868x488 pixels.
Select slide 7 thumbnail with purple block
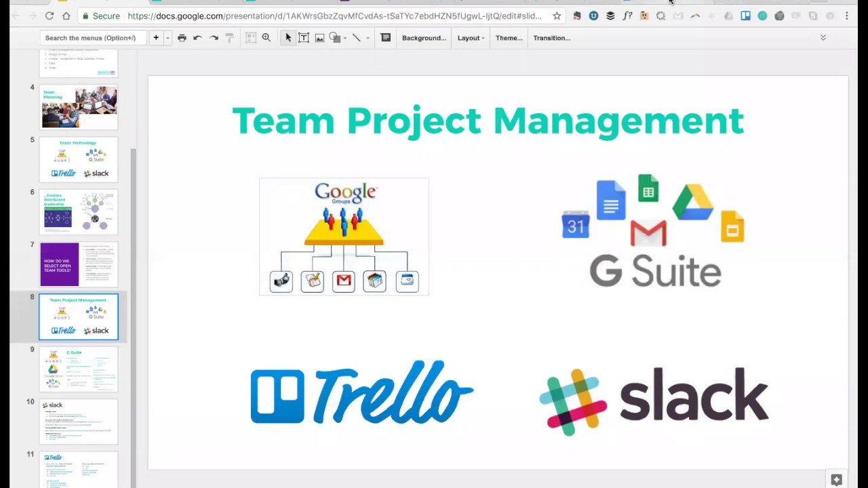point(79,264)
